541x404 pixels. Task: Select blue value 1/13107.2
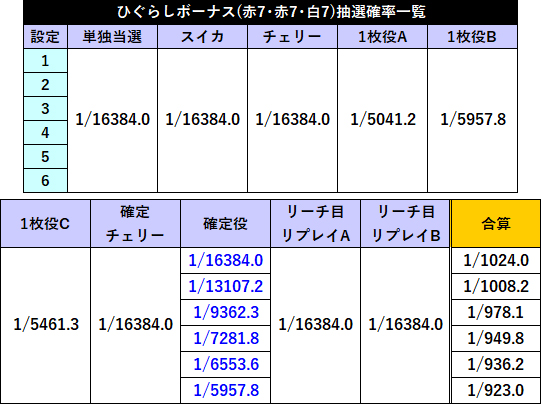[226, 286]
